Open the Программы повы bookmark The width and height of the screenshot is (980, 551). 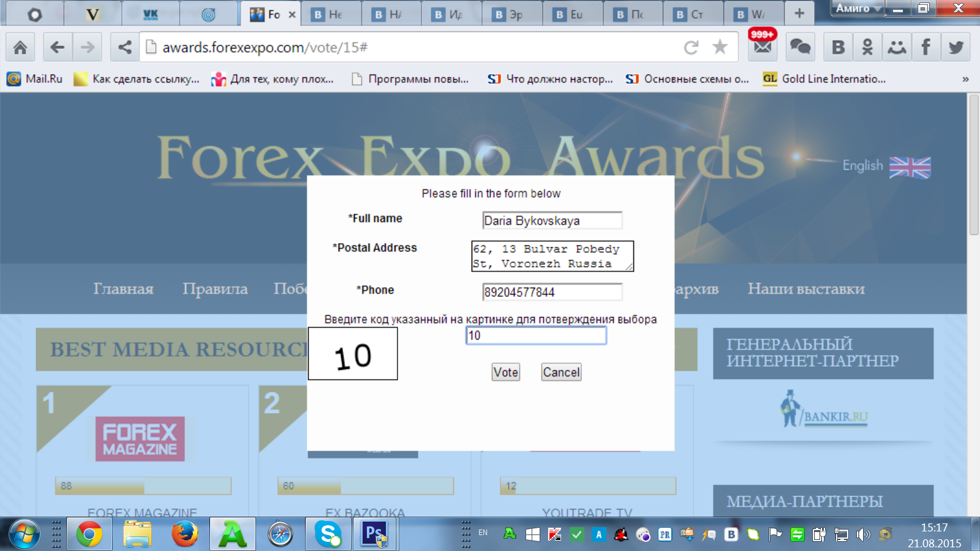coord(410,79)
